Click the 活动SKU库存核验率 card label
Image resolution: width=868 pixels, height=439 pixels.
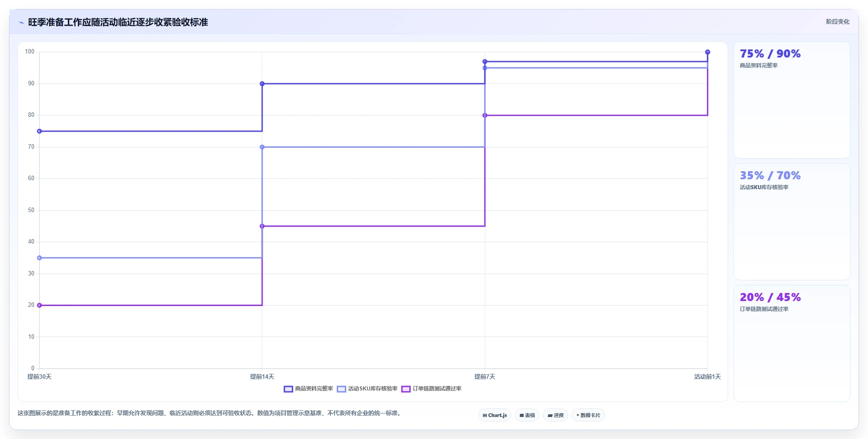pyautogui.click(x=764, y=187)
